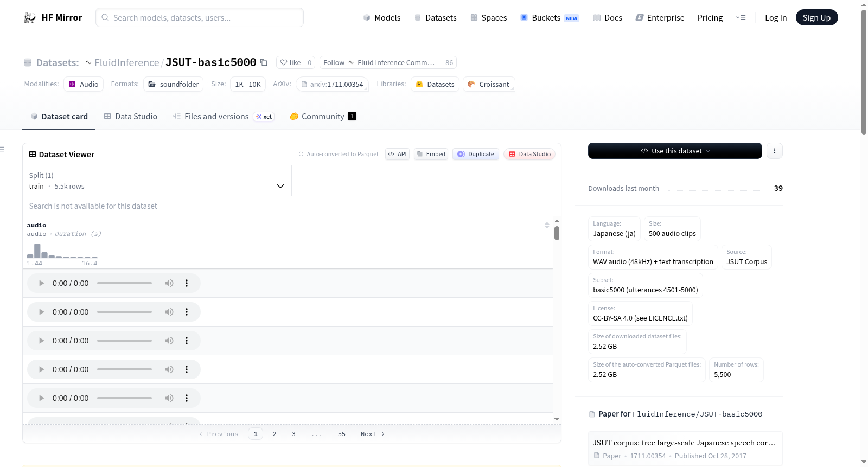Click the Embed button

431,154
